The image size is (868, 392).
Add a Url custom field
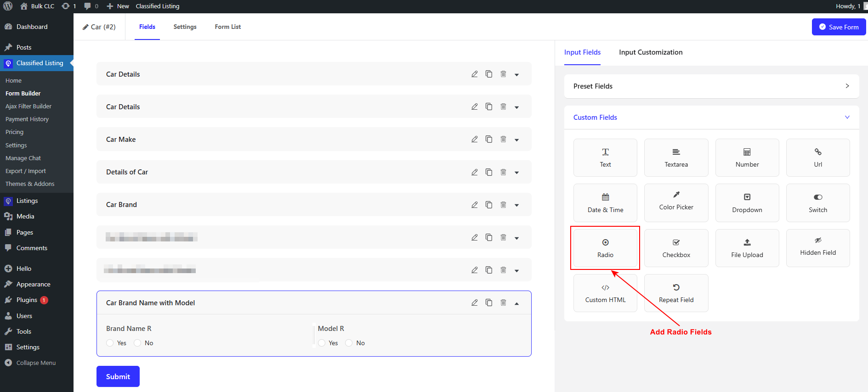click(x=818, y=157)
